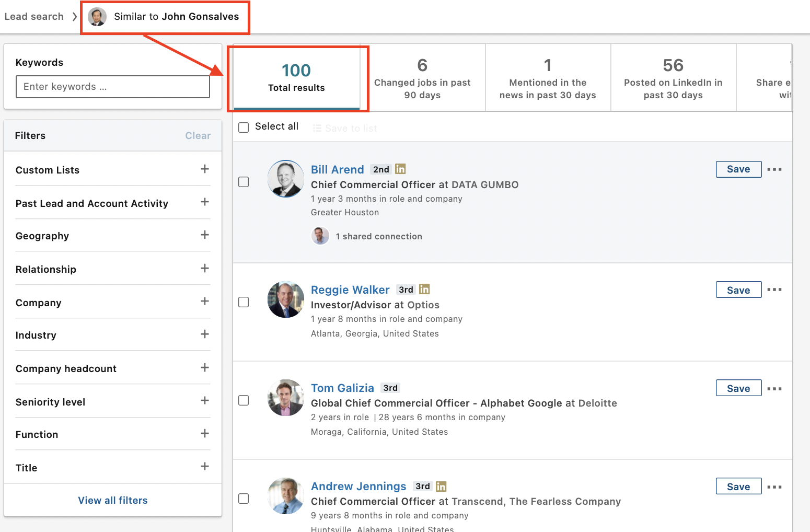Focus the Enter keywords input field
810x532 pixels.
[x=113, y=87]
